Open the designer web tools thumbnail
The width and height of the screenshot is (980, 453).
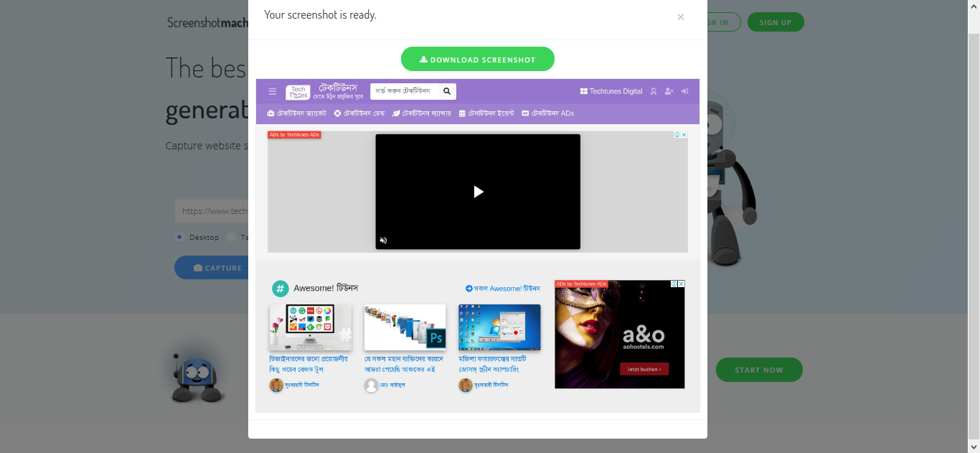tap(311, 327)
